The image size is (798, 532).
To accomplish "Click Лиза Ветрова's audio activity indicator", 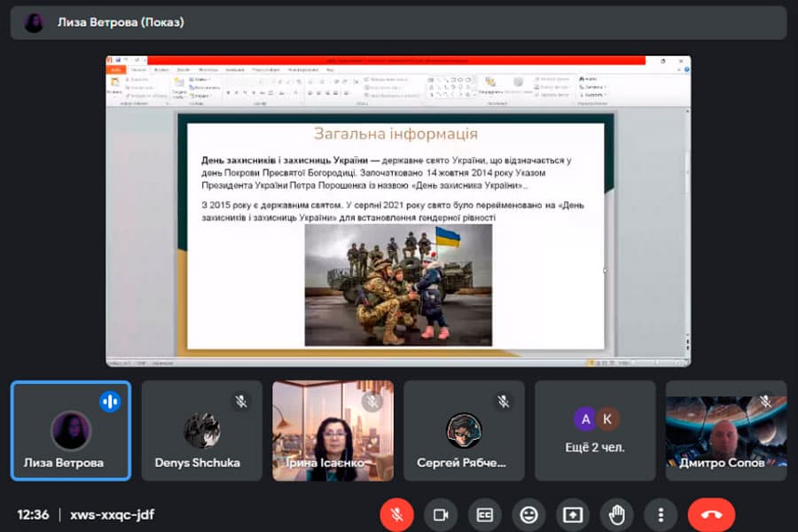I will (x=110, y=401).
